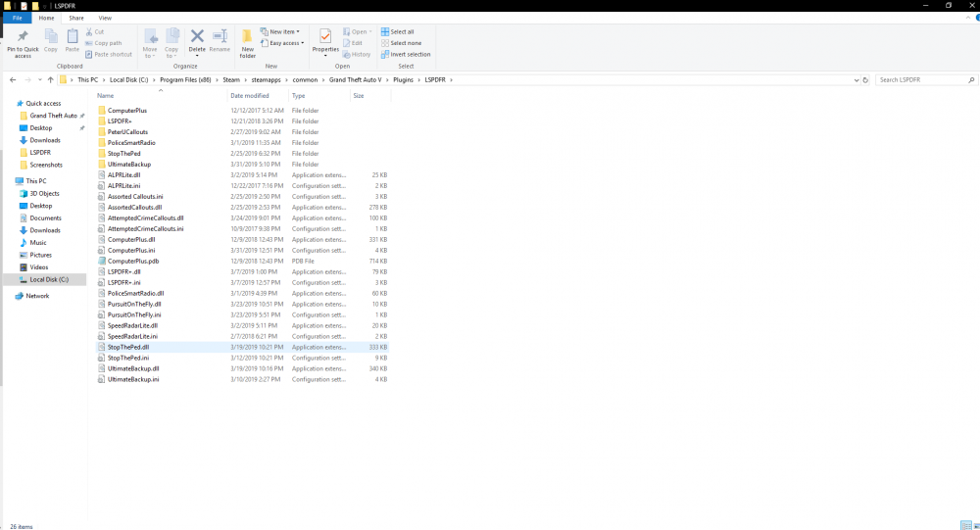Click Select none in the ribbon
This screenshot has width=980, height=530.
pyautogui.click(x=401, y=43)
